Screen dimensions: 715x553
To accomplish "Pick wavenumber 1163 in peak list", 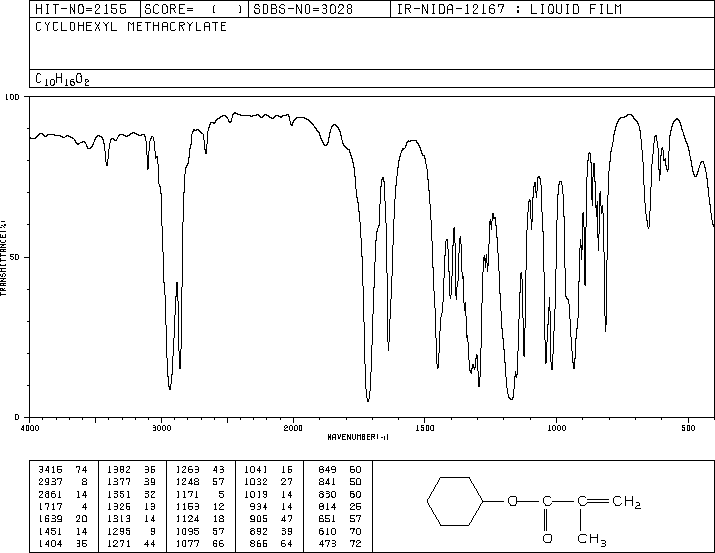I will pos(188,506).
